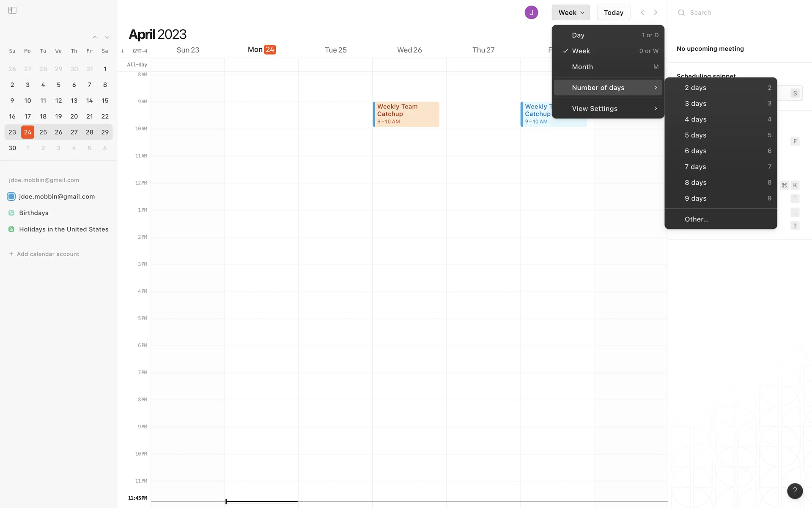This screenshot has width=812, height=508.
Task: Click the purple J profile avatar
Action: pyautogui.click(x=531, y=13)
